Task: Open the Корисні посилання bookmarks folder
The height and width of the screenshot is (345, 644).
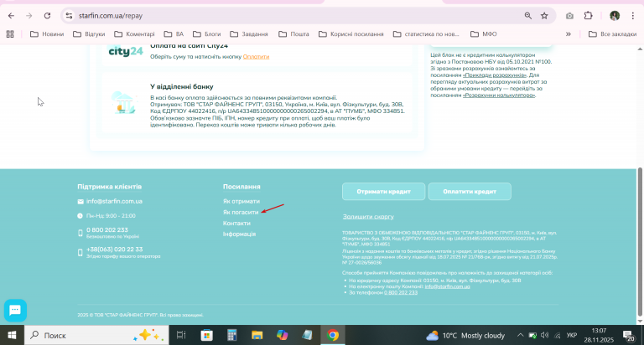Action: tap(351, 34)
